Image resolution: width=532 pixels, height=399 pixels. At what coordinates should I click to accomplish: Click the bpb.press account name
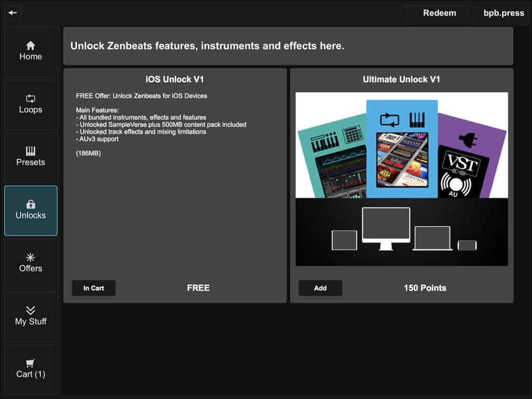(x=503, y=13)
